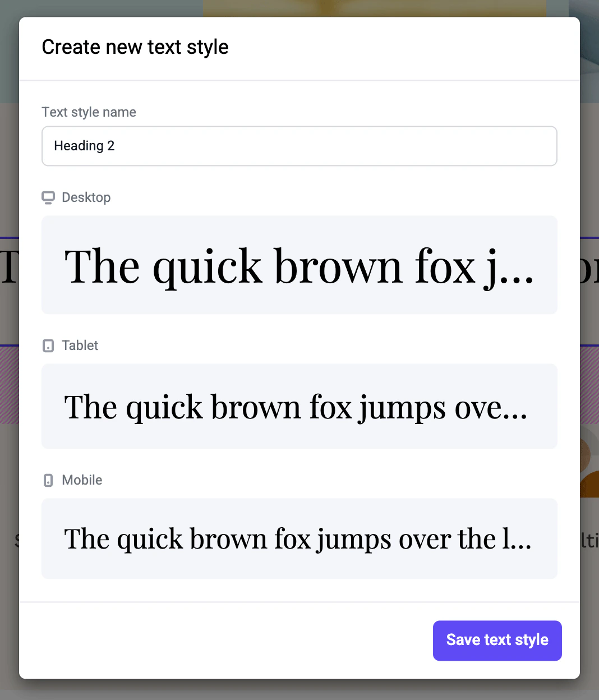Expand the Desktop preview sample text
Image resolution: width=599 pixels, height=700 pixels.
299,265
